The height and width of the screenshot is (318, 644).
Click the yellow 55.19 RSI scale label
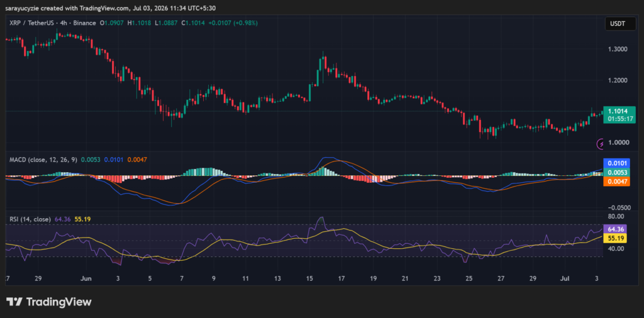(x=615, y=238)
